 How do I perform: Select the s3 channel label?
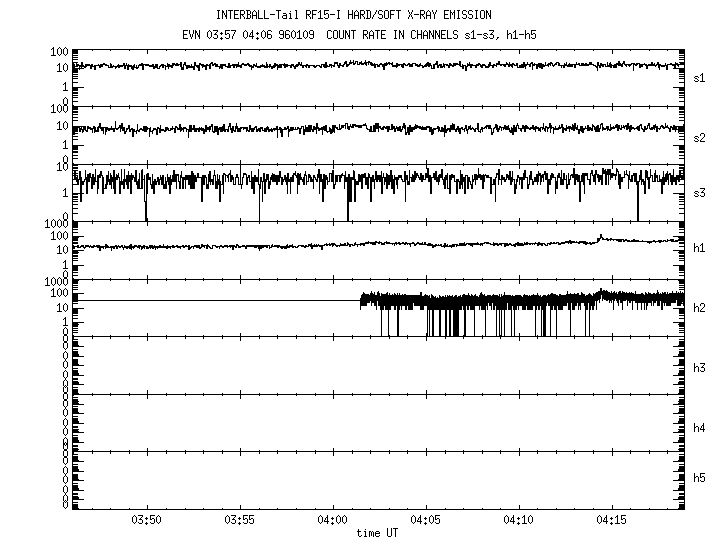pos(700,193)
